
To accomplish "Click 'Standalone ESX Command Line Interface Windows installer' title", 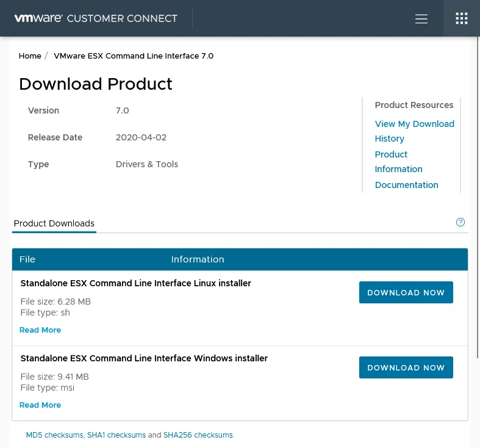I will (x=144, y=358).
